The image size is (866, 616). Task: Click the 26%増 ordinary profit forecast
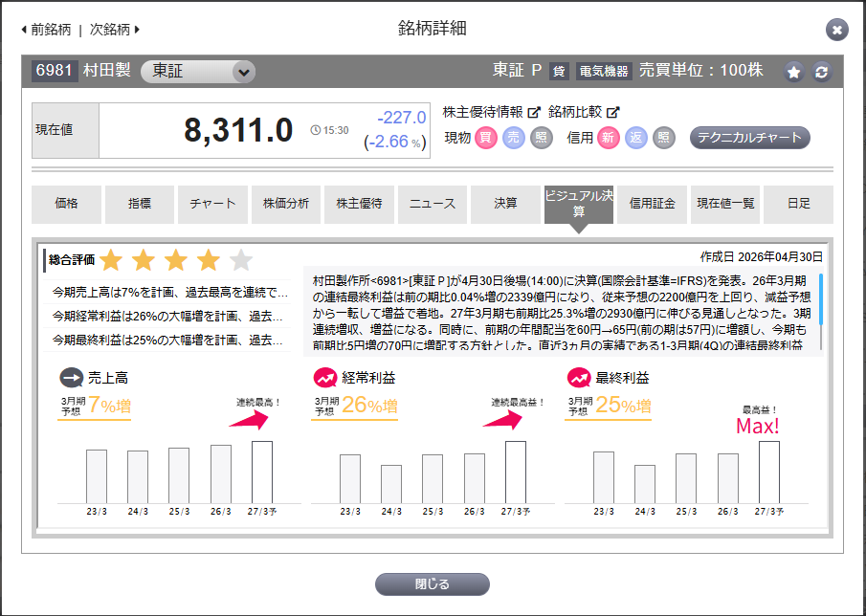click(369, 407)
